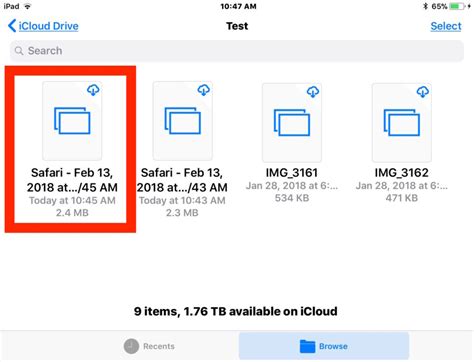Tap the magnifying glass search icon

19,51
